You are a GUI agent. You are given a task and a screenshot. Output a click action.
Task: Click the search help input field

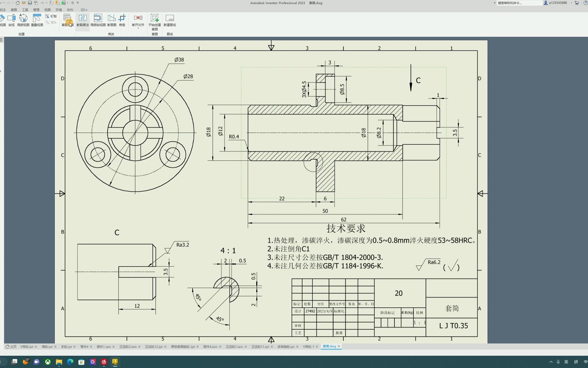(519, 3)
